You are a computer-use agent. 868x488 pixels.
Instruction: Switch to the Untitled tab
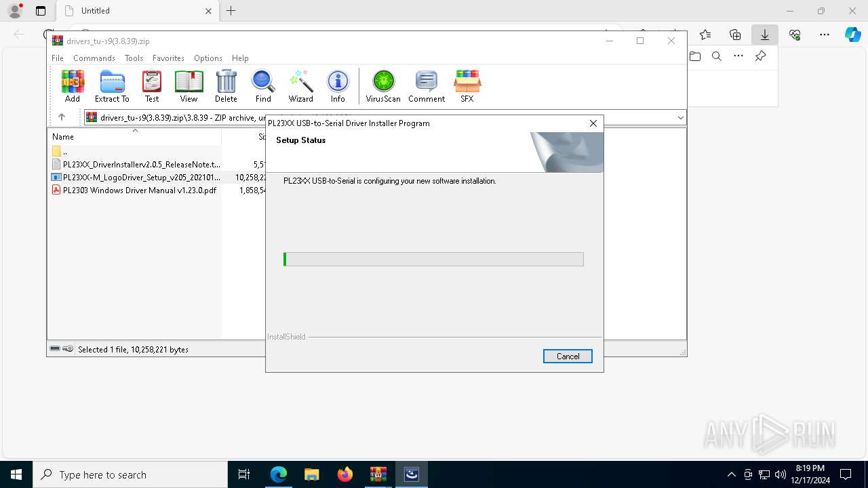(137, 11)
